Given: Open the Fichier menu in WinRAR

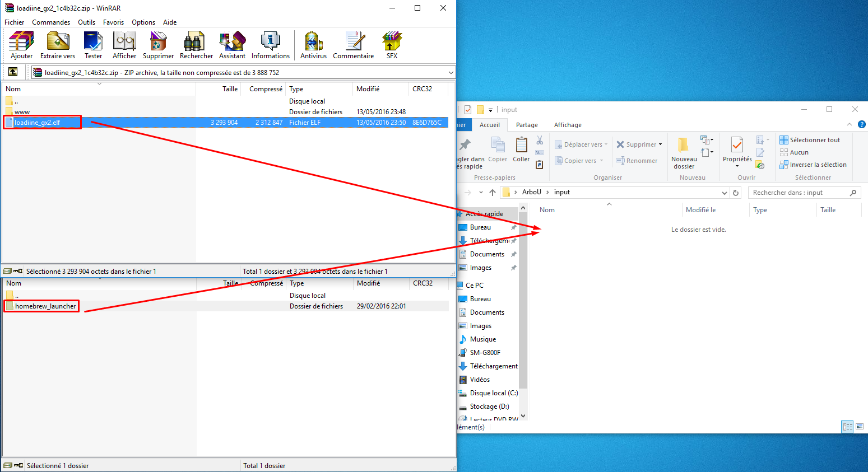Looking at the screenshot, I should coord(14,22).
